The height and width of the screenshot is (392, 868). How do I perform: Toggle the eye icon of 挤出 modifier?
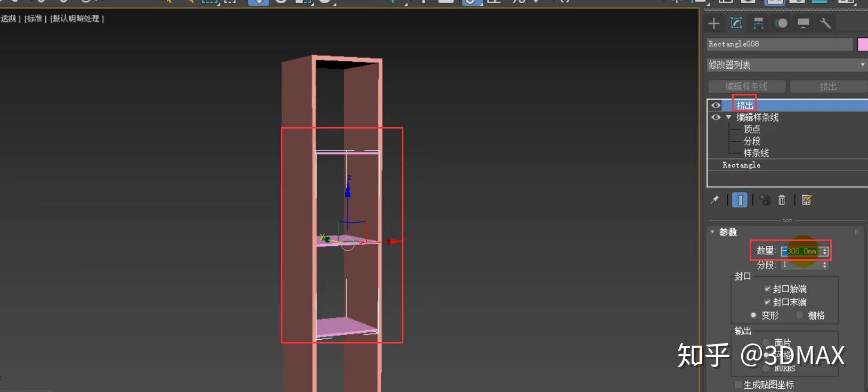(716, 105)
